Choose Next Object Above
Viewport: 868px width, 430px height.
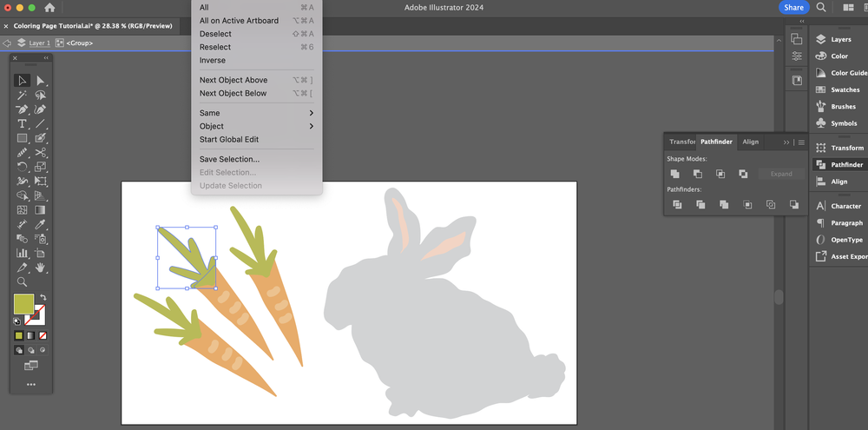(x=257, y=80)
